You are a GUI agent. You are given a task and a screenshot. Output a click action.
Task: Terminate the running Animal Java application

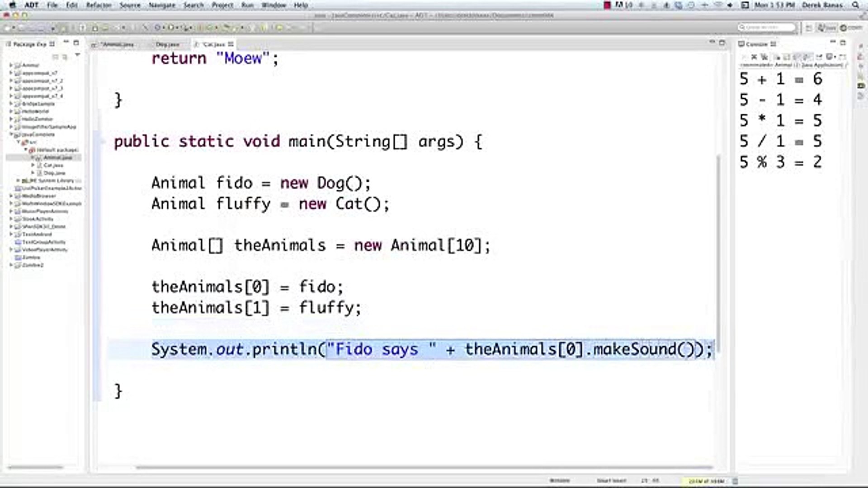[744, 57]
